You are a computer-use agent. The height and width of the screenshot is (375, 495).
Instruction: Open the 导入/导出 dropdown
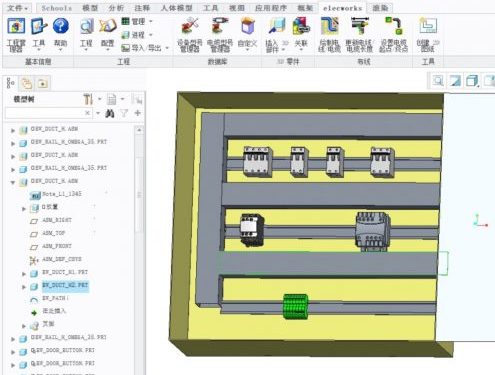pos(145,48)
